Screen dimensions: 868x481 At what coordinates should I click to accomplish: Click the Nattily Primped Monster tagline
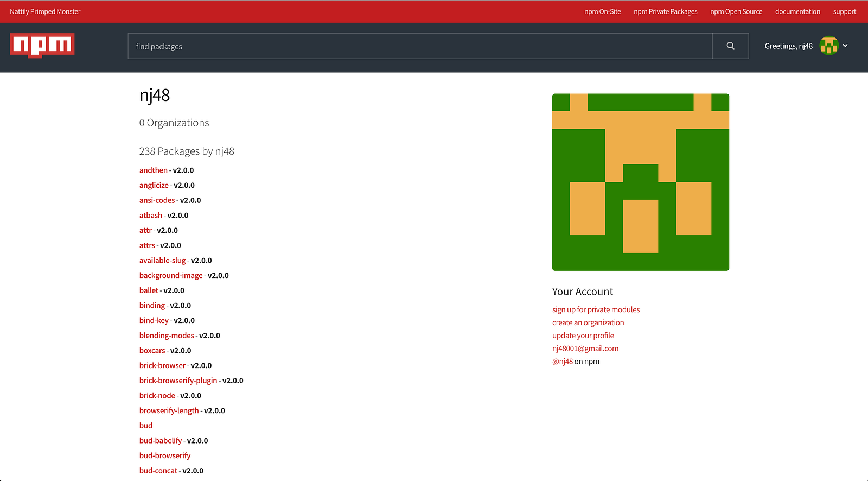tap(45, 11)
